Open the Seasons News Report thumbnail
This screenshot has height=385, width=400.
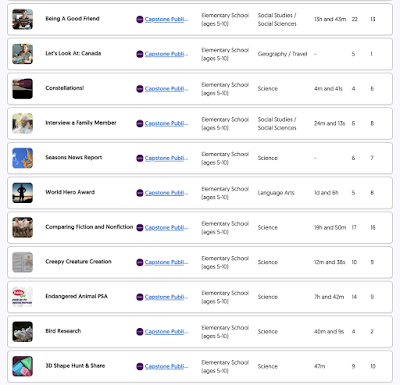coord(23,158)
